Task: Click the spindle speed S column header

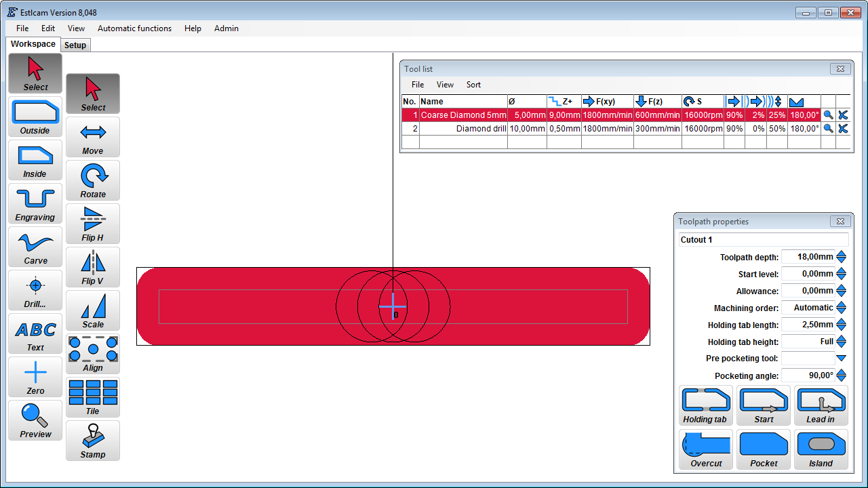Action: [x=703, y=102]
